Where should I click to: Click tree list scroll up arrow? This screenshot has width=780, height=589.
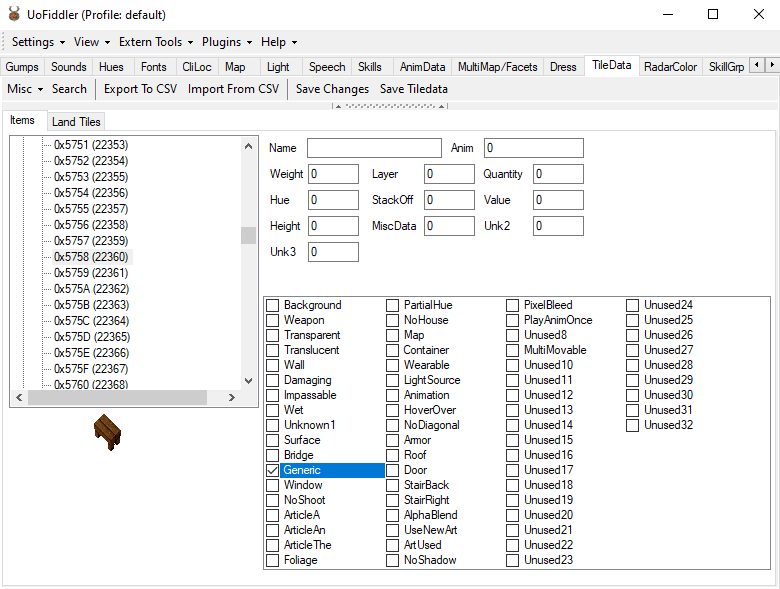click(x=248, y=145)
